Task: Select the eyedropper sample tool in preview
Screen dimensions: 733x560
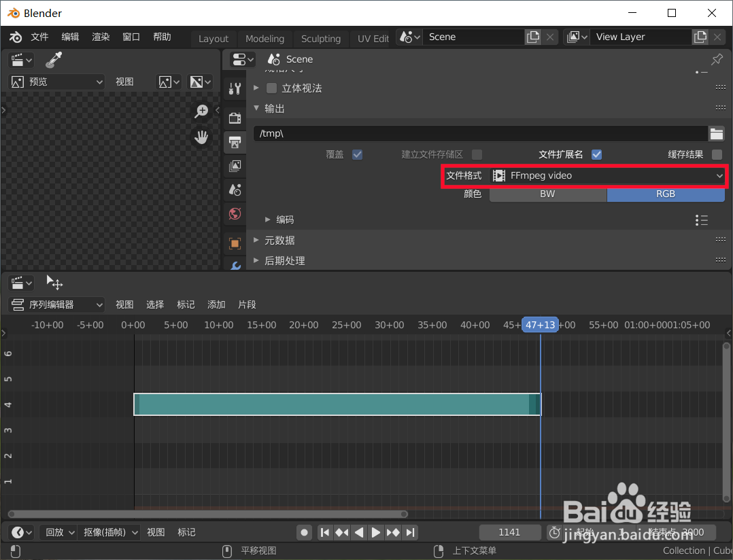Action: pyautogui.click(x=54, y=60)
